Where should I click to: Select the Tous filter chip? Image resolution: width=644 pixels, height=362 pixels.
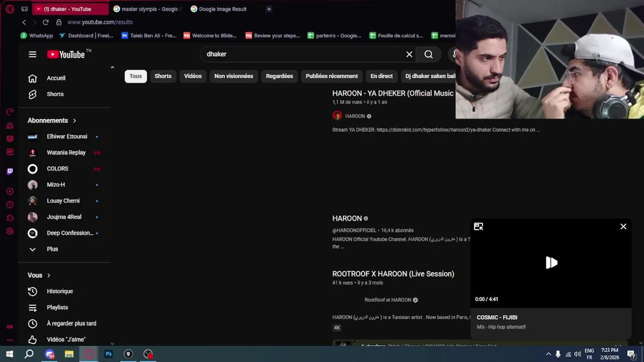pos(136,76)
